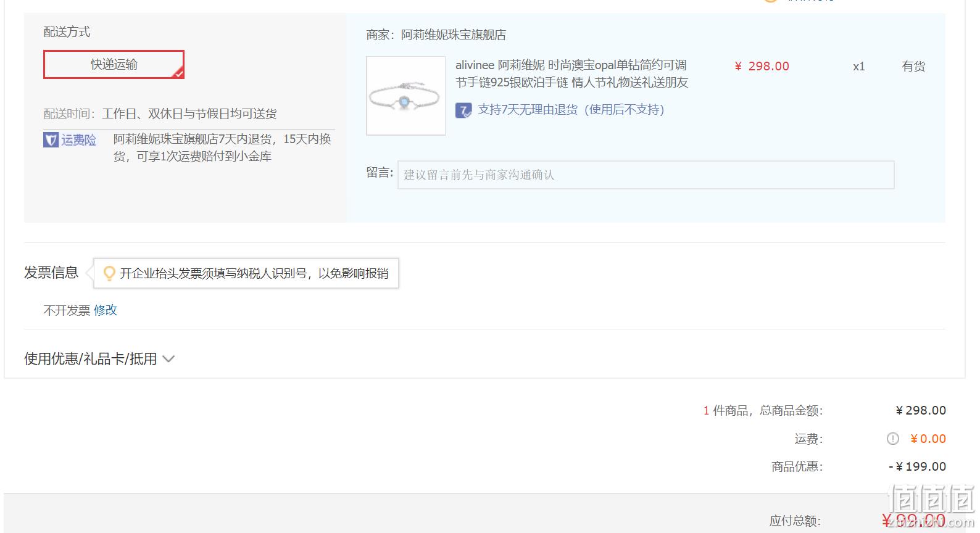Screen dimensions: 980x533
Task: Click the 应付总额 label
Action: click(795, 521)
